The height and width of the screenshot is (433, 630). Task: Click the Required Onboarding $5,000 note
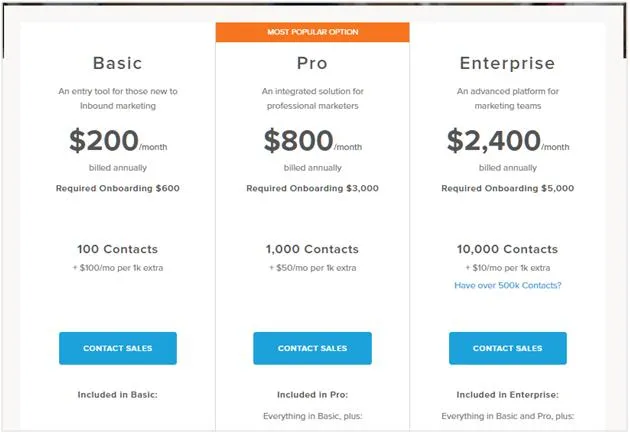point(507,188)
